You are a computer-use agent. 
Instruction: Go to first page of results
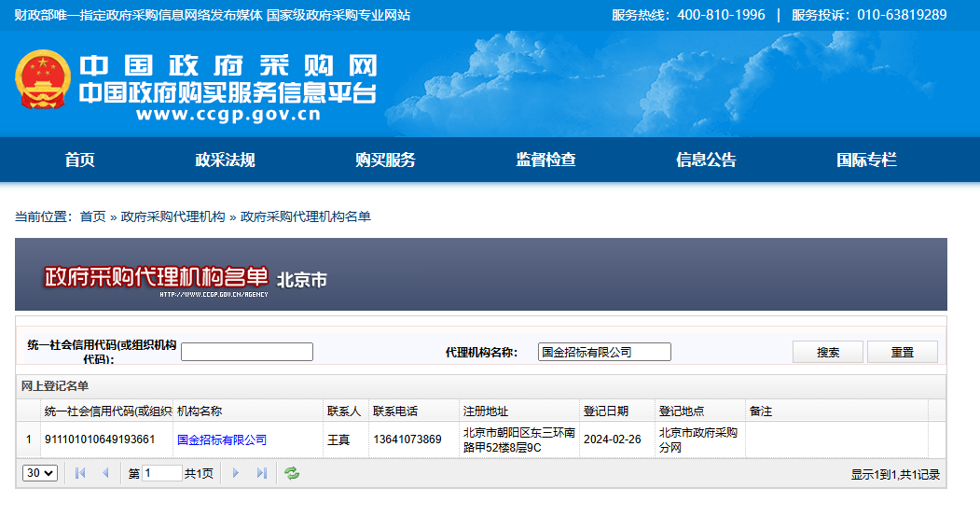click(x=80, y=473)
